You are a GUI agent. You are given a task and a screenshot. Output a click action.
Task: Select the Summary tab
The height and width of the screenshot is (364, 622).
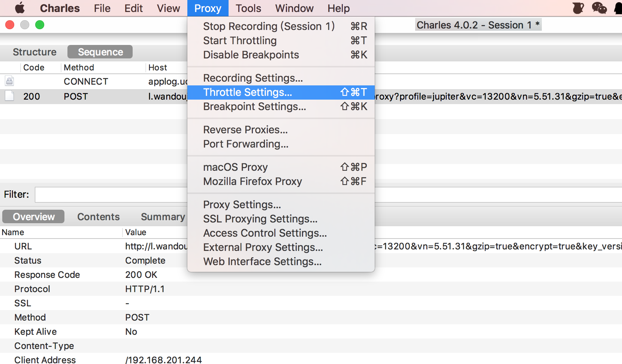click(x=163, y=217)
